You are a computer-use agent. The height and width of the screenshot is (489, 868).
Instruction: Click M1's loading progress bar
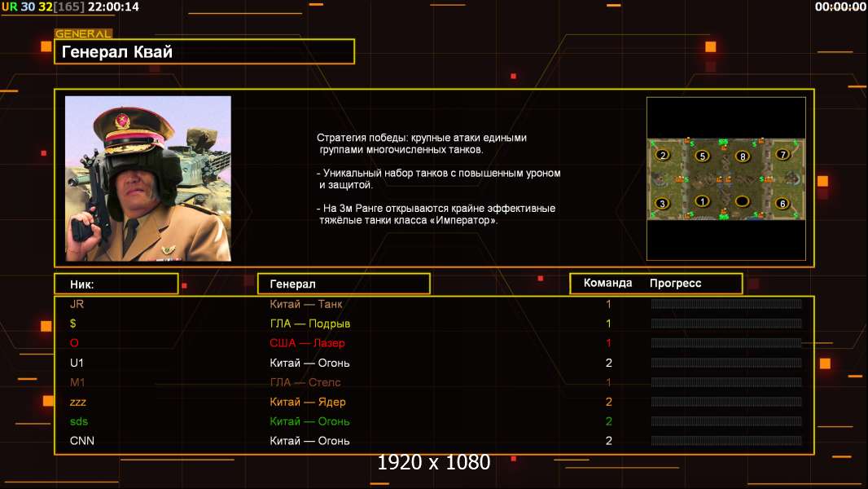point(726,382)
